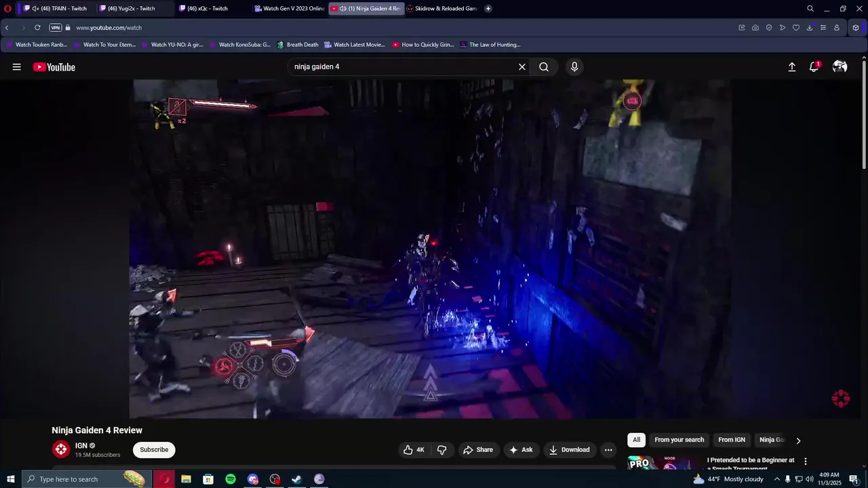Go to YouTube home via logo
Viewport: 868px width, 488px height.
coord(54,67)
